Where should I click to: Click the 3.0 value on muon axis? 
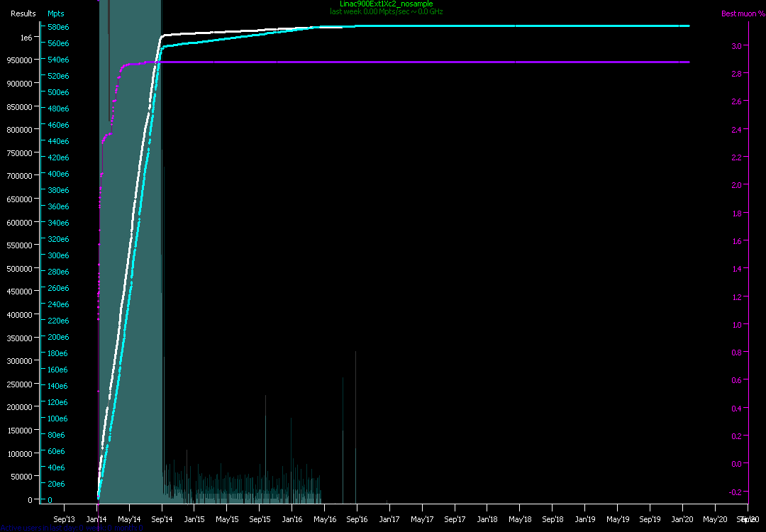click(x=736, y=46)
